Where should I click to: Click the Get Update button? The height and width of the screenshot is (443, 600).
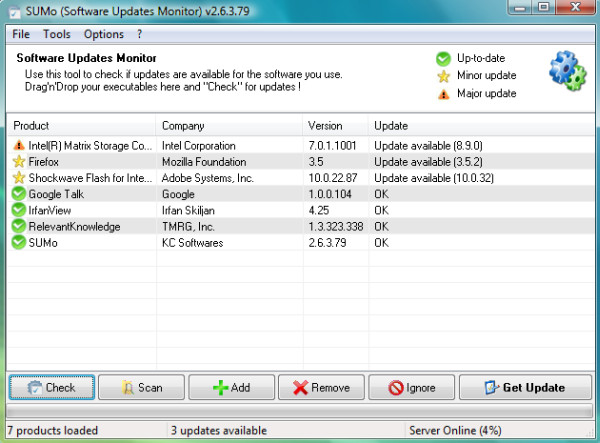525,388
